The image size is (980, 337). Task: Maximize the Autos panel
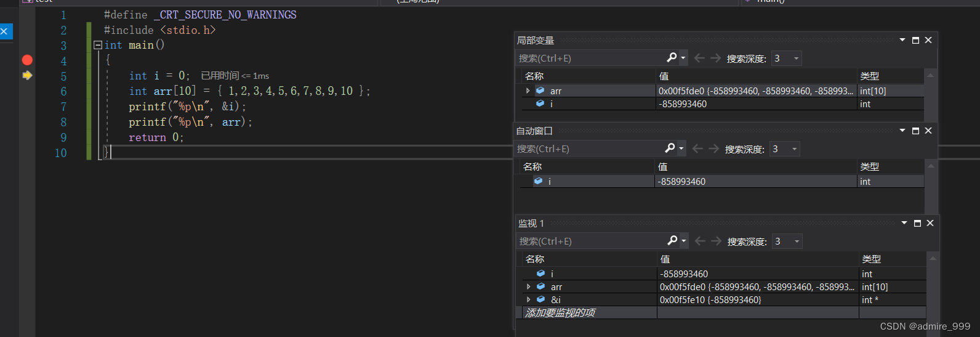coord(915,131)
